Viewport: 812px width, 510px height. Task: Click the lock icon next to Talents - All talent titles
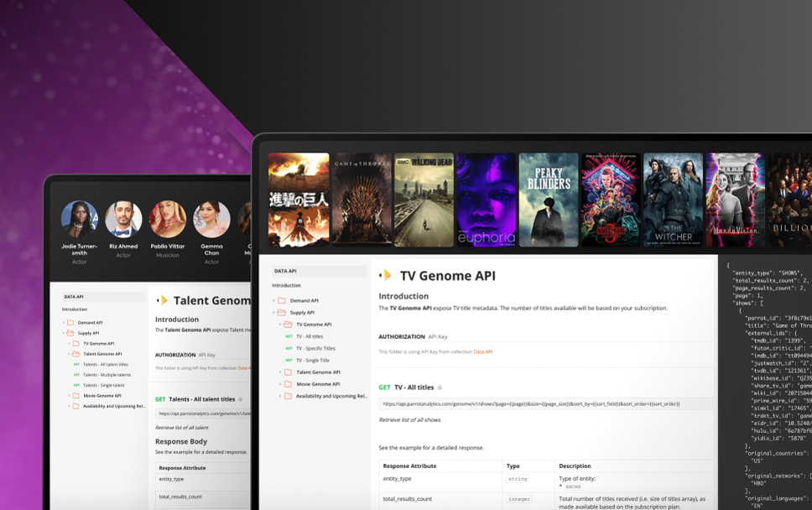click(240, 399)
